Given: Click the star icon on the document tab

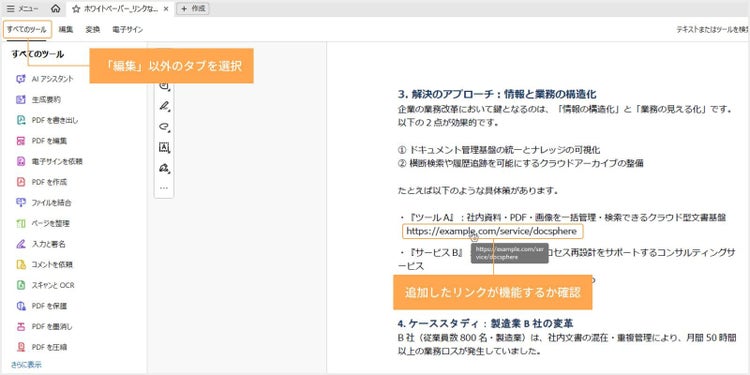Looking at the screenshot, I should 76,9.
